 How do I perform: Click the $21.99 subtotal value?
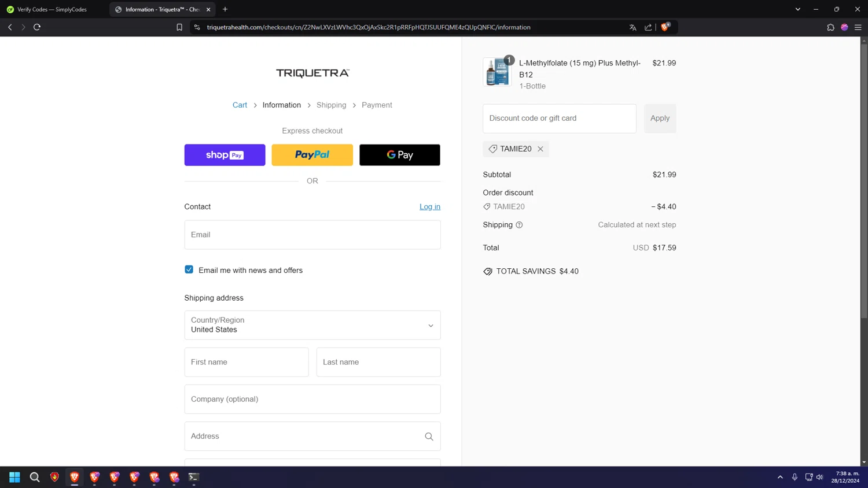[x=664, y=175]
